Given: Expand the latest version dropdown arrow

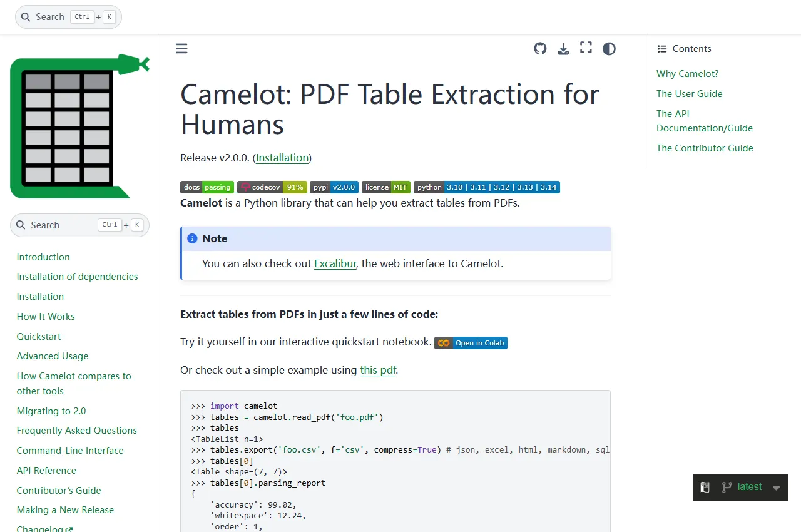Looking at the screenshot, I should (x=776, y=488).
